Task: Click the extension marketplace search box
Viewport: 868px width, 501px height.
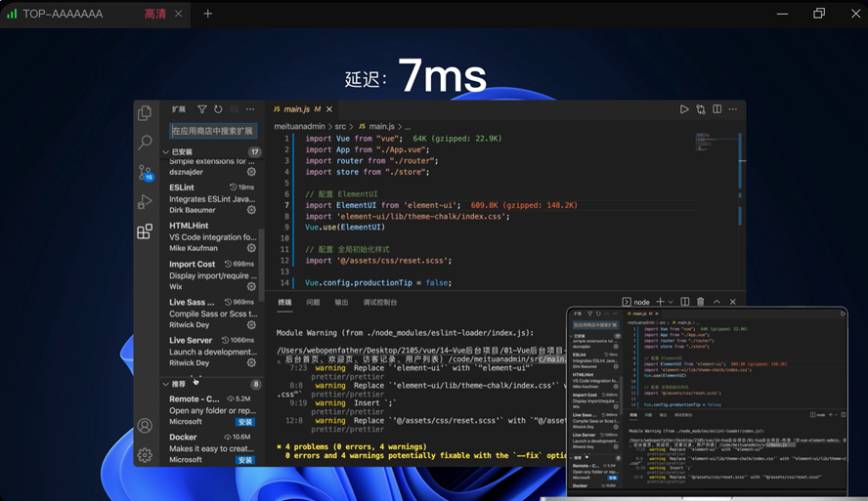Action: tap(213, 131)
